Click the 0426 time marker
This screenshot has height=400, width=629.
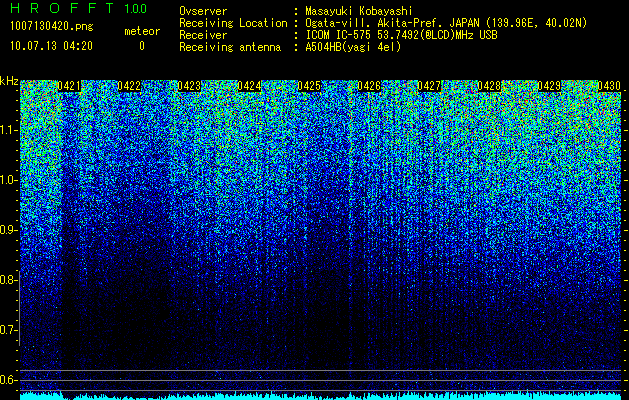pyautogui.click(x=369, y=86)
